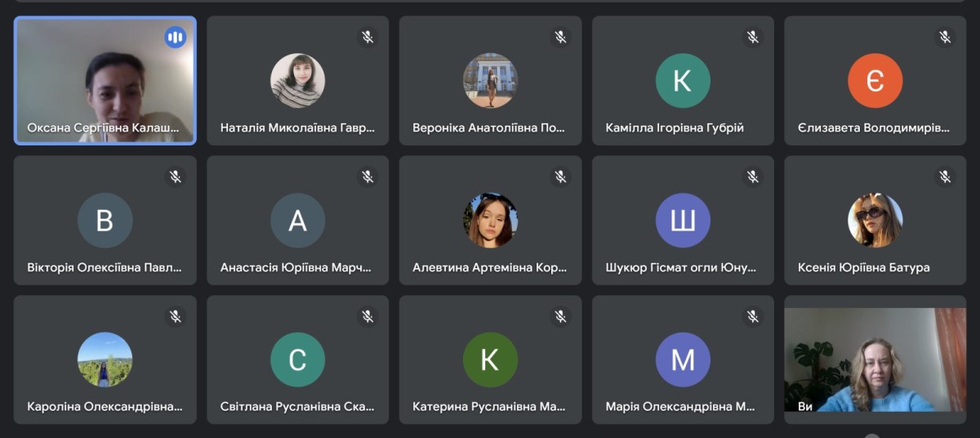The image size is (980, 438).
Task: Click the speaking indicator on Оксана Сергіївна's tile
Action: point(175,37)
